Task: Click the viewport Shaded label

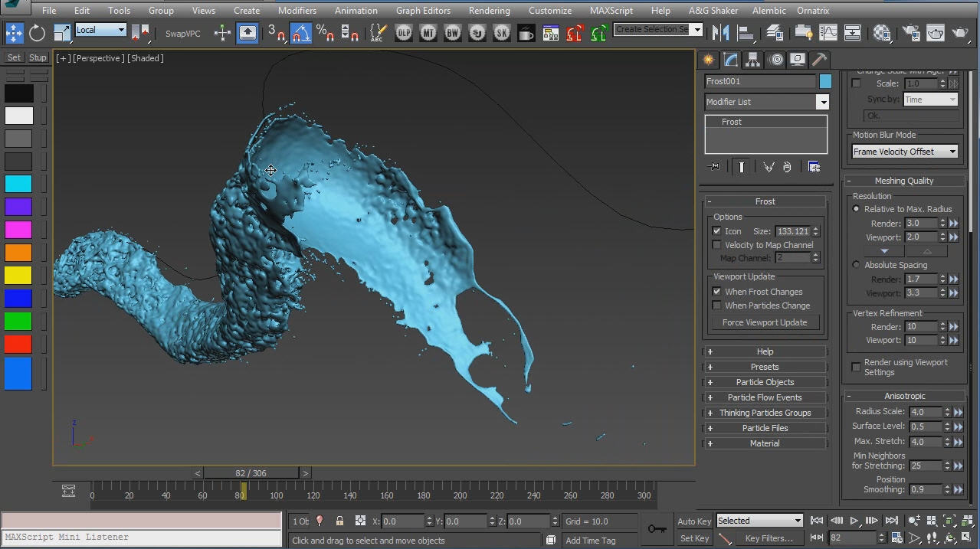Action: [146, 58]
